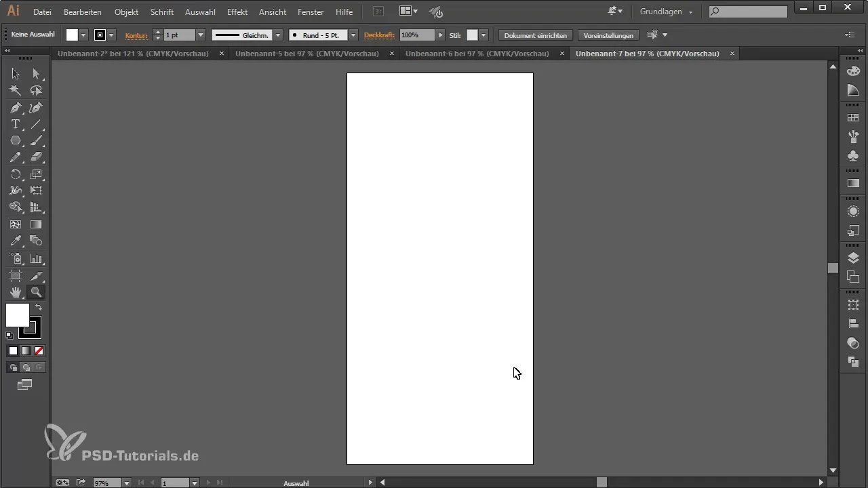Select the Gradient tool in toolbox

click(36, 224)
